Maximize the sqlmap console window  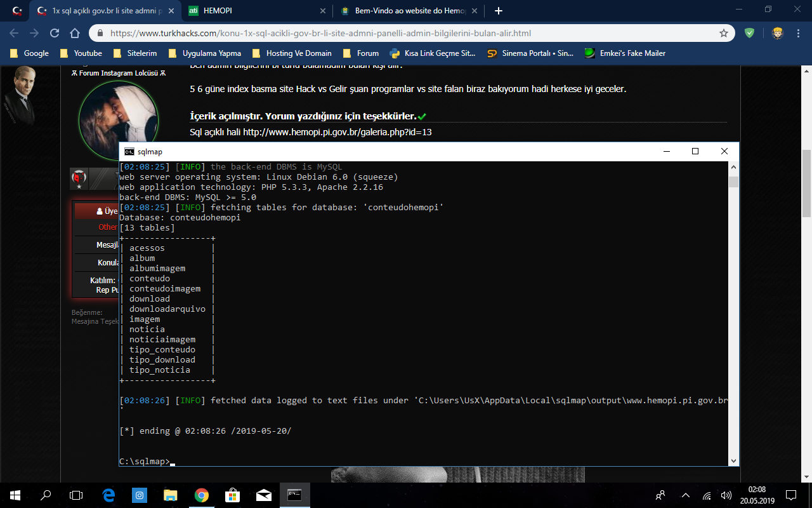coord(695,151)
